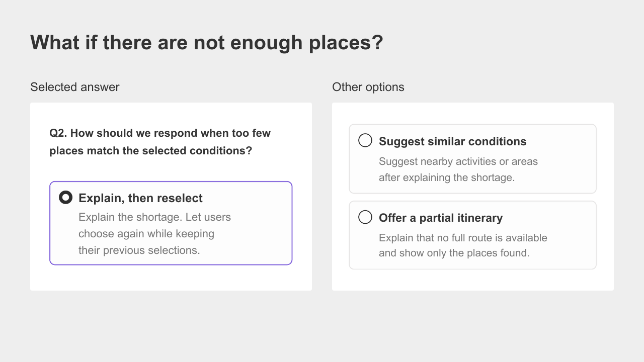Click the 'Explain that no full route' description
Image resolution: width=644 pixels, height=362 pixels.
[463, 238]
